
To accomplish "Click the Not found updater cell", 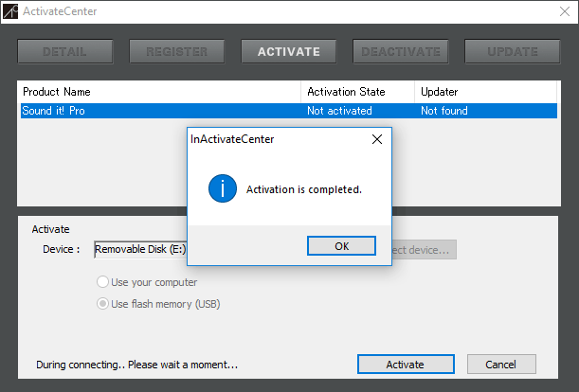I will [x=444, y=111].
